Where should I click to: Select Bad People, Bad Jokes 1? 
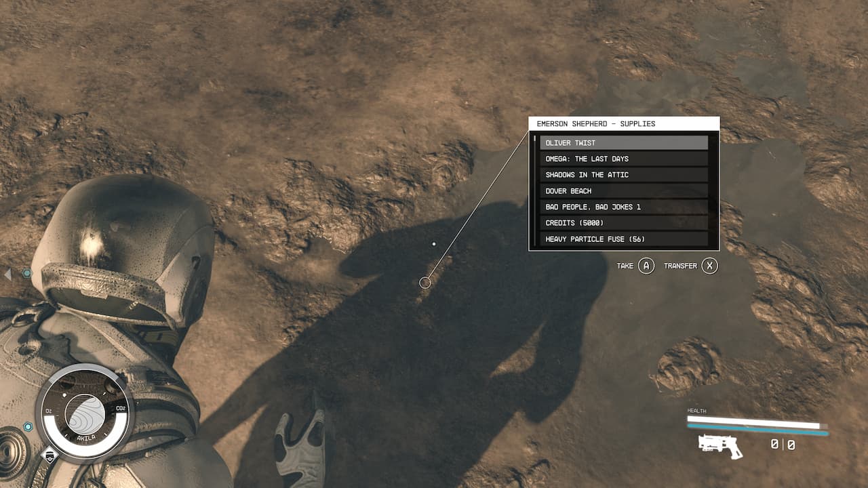tap(623, 207)
